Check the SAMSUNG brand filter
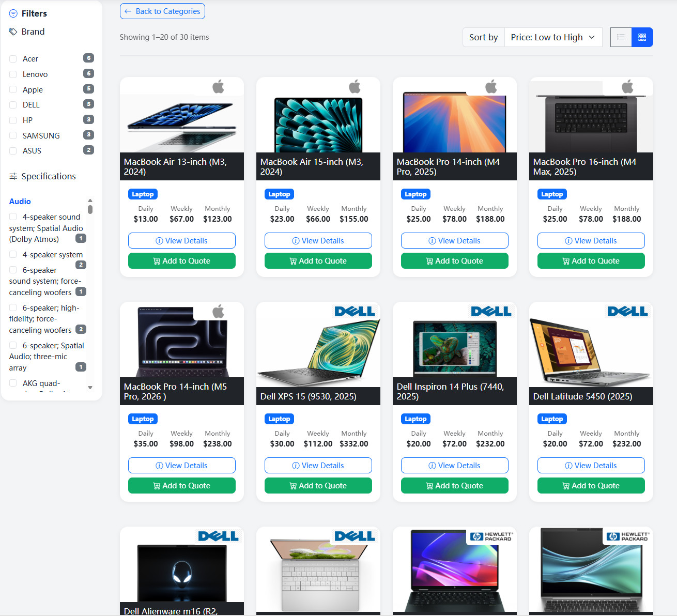The image size is (677, 616). 13,136
